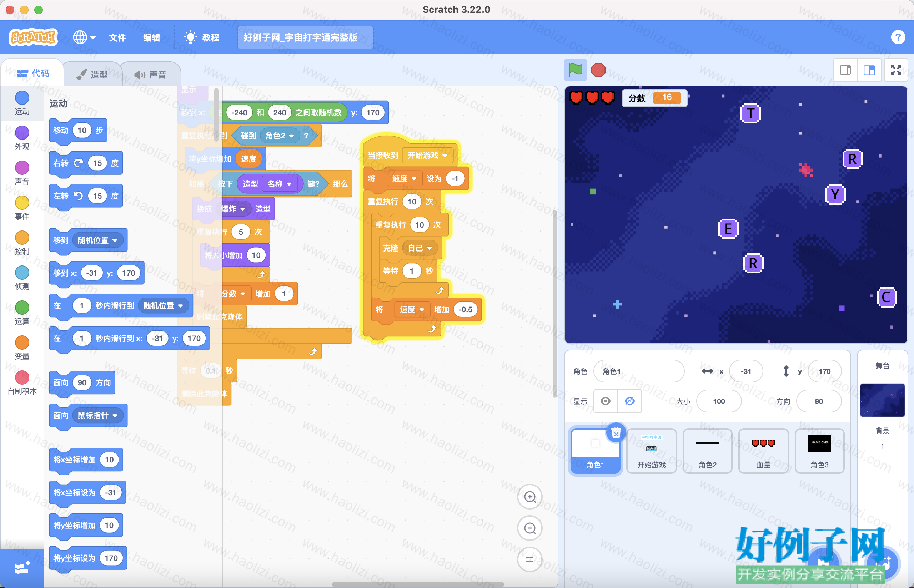Open the 文件 menu

coord(117,37)
